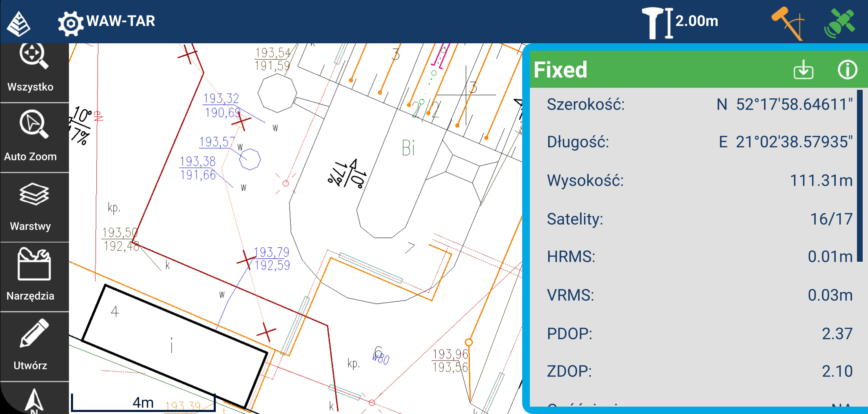This screenshot has height=414, width=868.
Task: Tap the green Bi label on map
Action: (408, 148)
